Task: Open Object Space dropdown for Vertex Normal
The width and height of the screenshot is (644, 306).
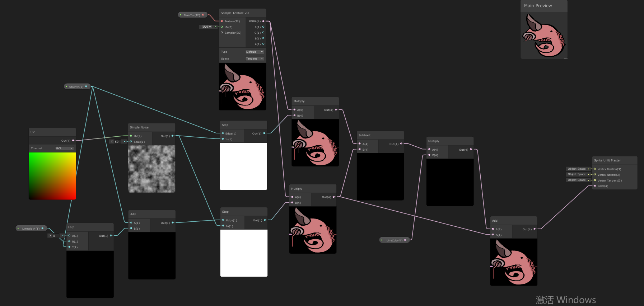Action: coord(577,174)
